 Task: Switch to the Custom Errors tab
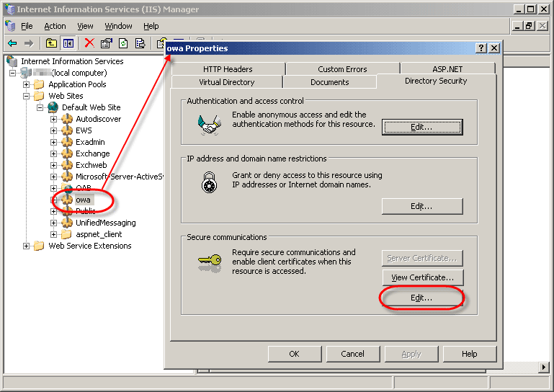(342, 69)
